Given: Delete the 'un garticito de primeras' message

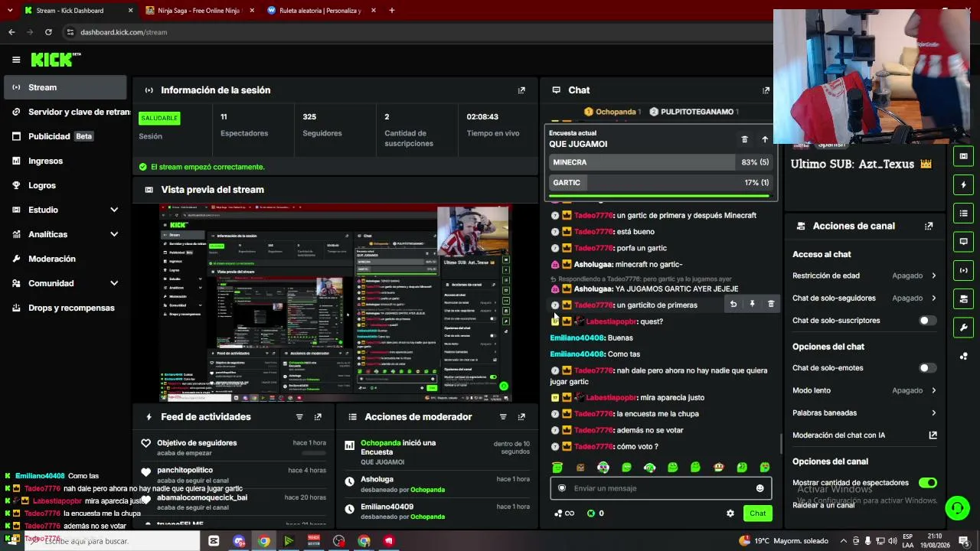Looking at the screenshot, I should pos(771,305).
